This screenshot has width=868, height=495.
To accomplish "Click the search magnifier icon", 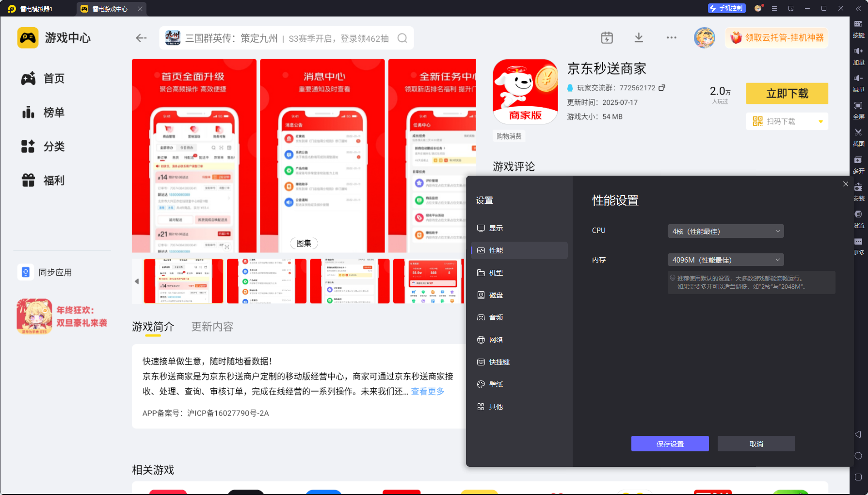I will pyautogui.click(x=402, y=38).
